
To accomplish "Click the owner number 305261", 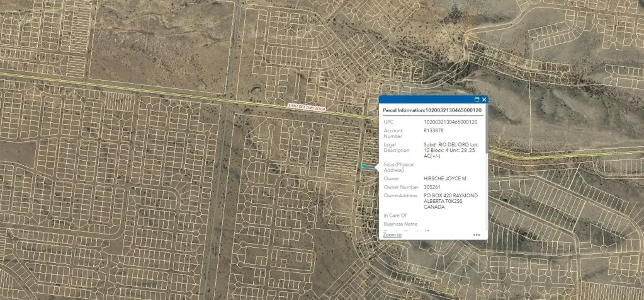I will 431,187.
